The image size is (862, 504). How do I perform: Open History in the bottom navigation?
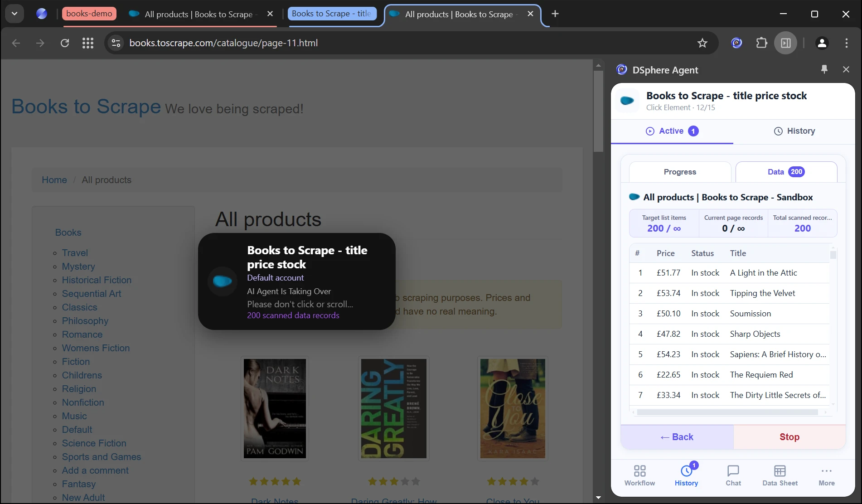point(686,475)
